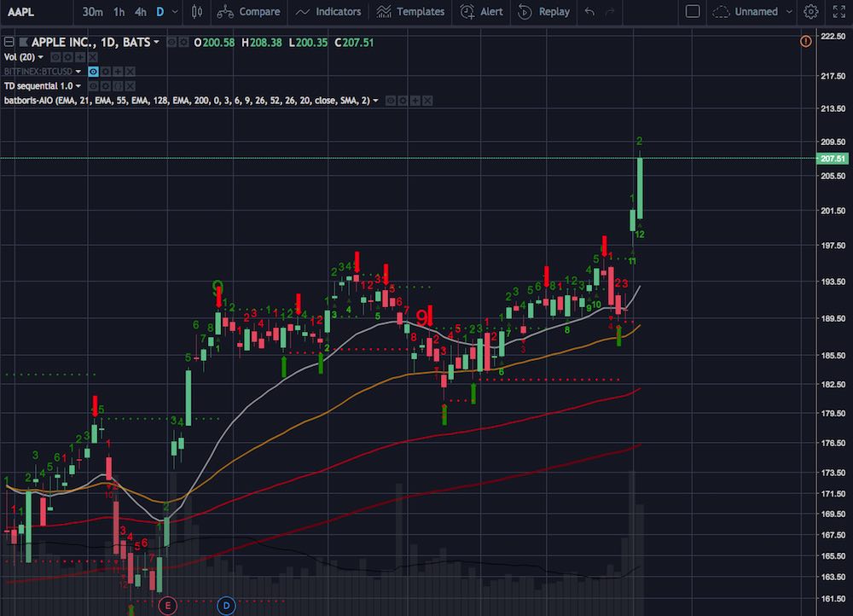Select the 1h timeframe
853x616 pixels.
[119, 11]
